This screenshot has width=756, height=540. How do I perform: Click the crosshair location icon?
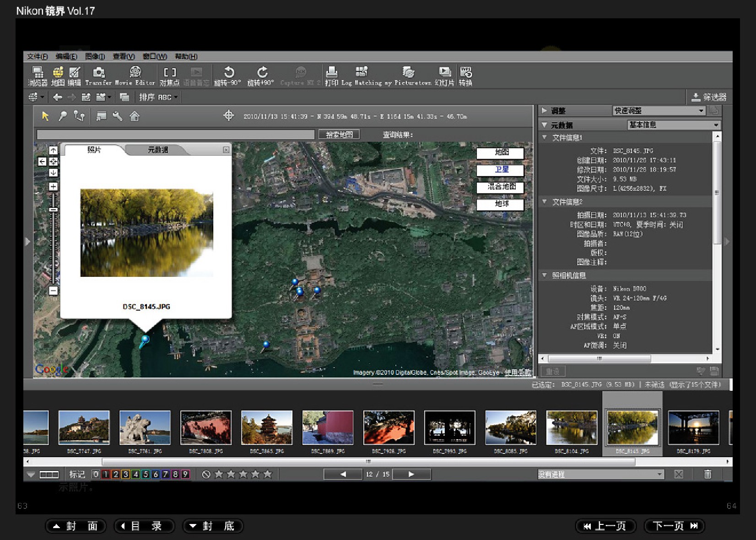[228, 116]
